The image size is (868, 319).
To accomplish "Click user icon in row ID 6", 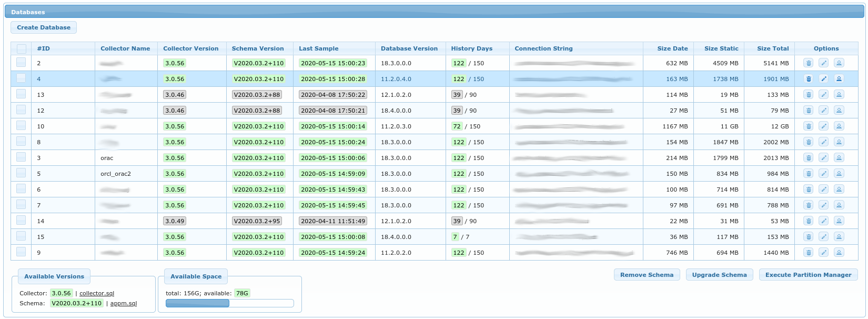I will (x=839, y=190).
